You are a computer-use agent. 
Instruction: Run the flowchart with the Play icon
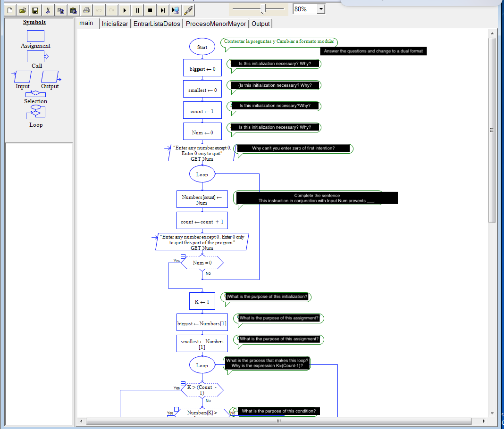click(124, 9)
